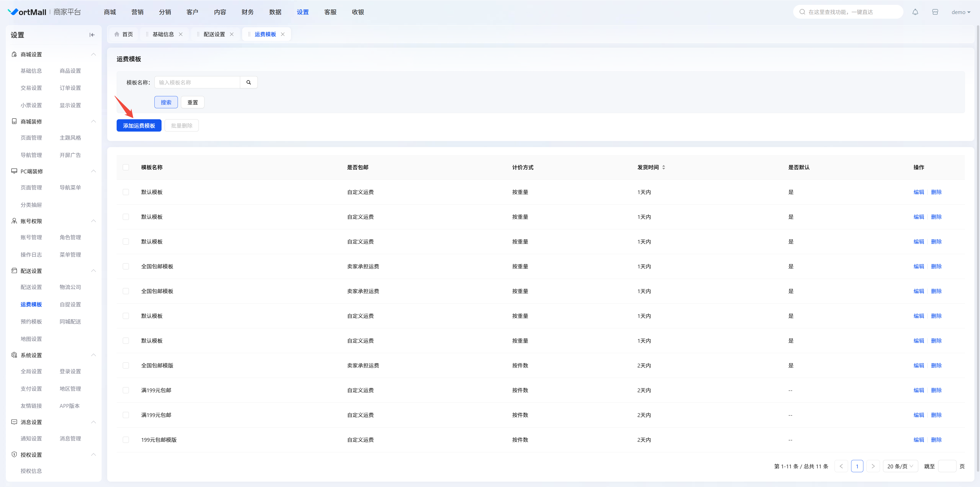Click the magnifier search icon button
The height and width of the screenshot is (487, 980).
(248, 82)
